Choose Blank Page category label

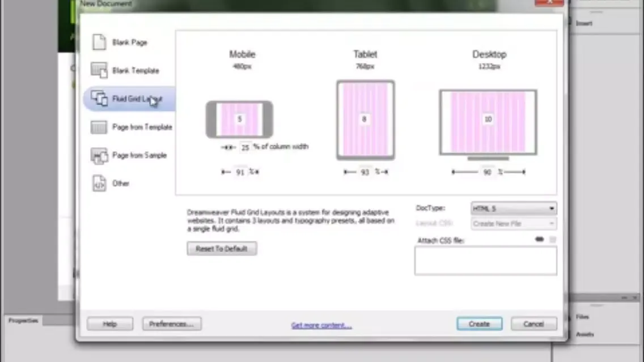pos(130,42)
